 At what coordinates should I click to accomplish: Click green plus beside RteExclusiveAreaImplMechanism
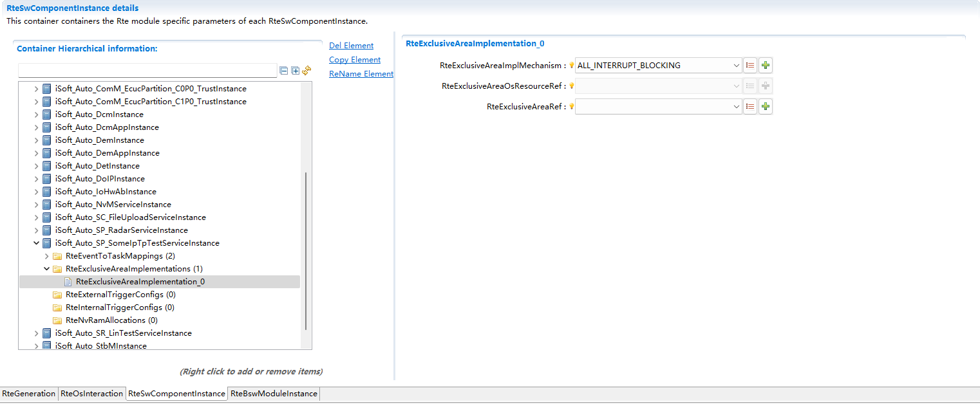tap(765, 65)
